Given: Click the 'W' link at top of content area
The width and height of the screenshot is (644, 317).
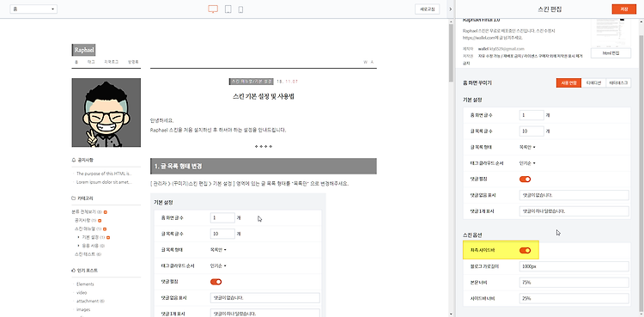Looking at the screenshot, I should click(x=365, y=62).
